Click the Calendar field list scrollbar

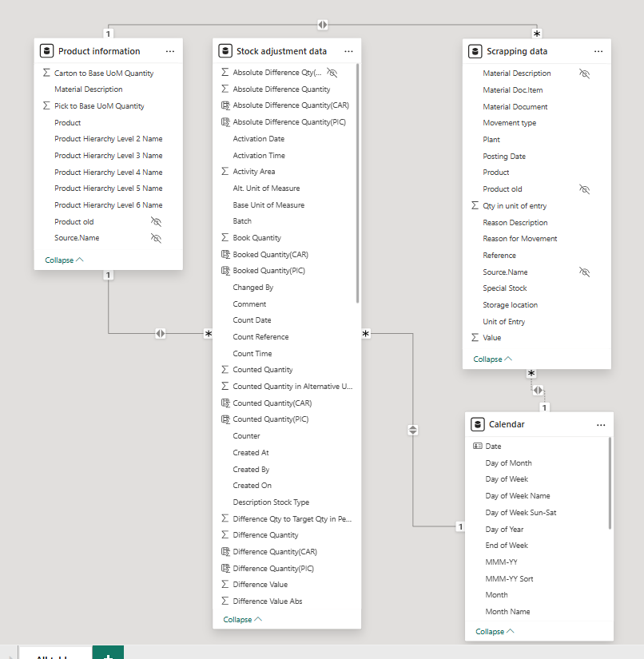click(610, 483)
